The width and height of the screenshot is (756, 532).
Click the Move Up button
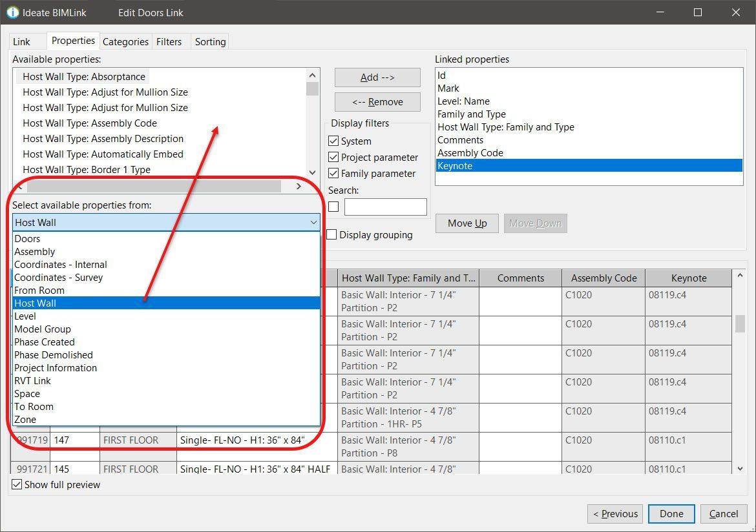click(467, 223)
